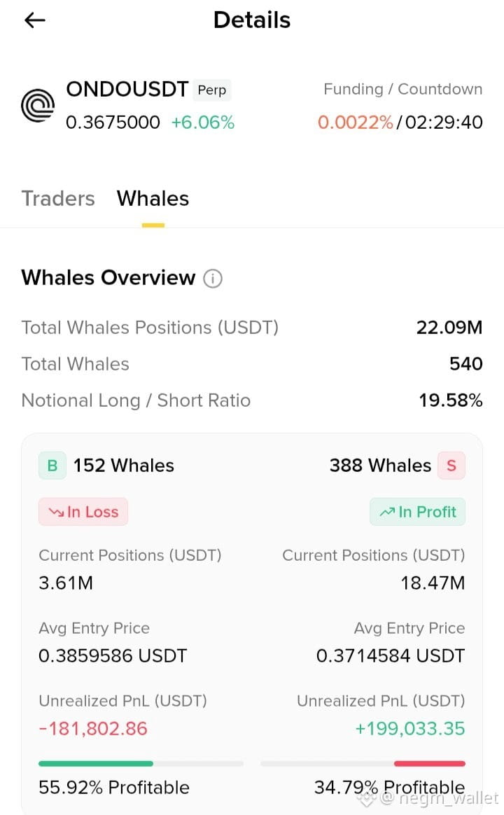Tap the long Unrealized PnL -181,802.86
The height and width of the screenshot is (815, 504).
coord(93,728)
